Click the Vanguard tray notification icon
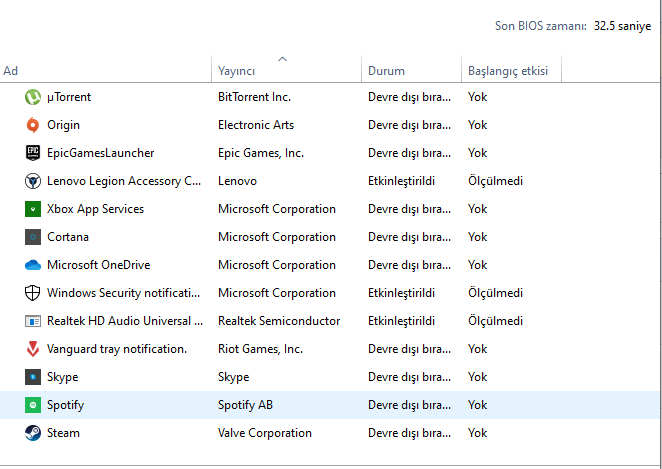This screenshot has height=469, width=662. point(33,349)
